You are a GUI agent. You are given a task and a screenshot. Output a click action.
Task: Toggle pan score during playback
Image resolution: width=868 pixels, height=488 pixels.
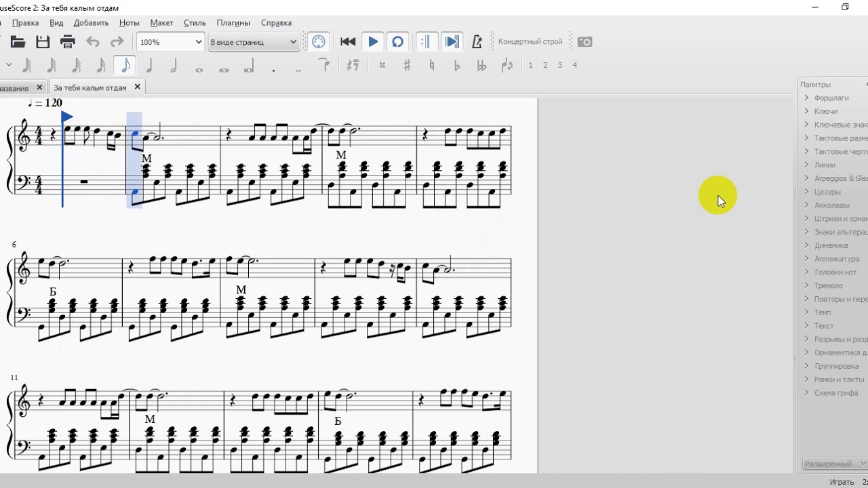(x=452, y=42)
